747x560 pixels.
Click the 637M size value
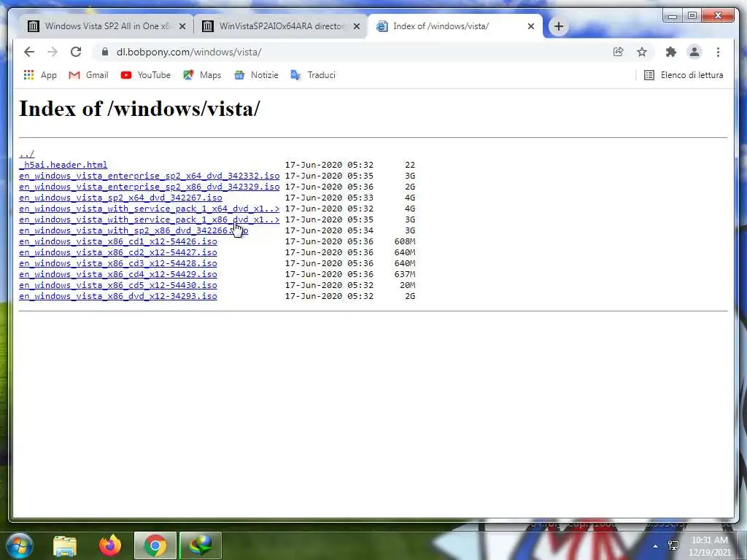click(404, 274)
